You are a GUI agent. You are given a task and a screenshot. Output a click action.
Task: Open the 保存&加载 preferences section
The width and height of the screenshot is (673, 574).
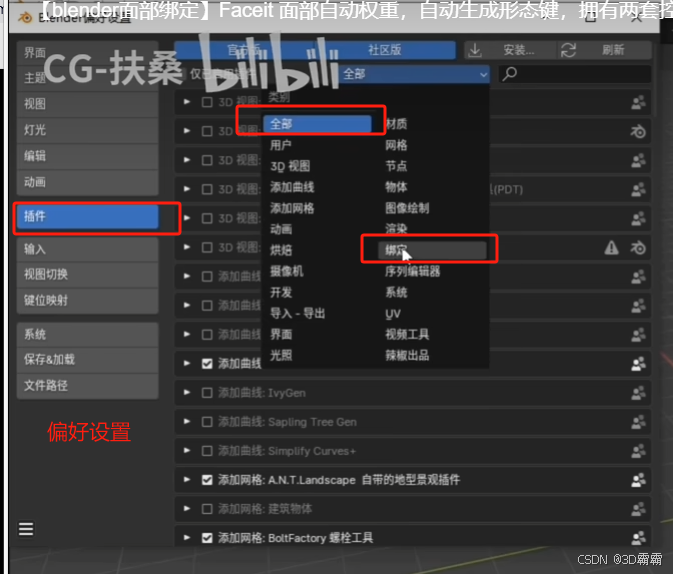pos(88,359)
